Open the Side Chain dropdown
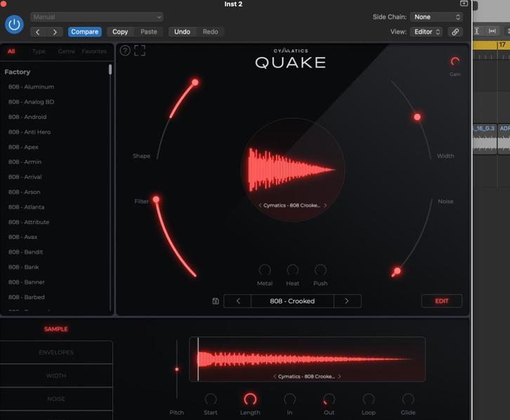 tap(436, 17)
